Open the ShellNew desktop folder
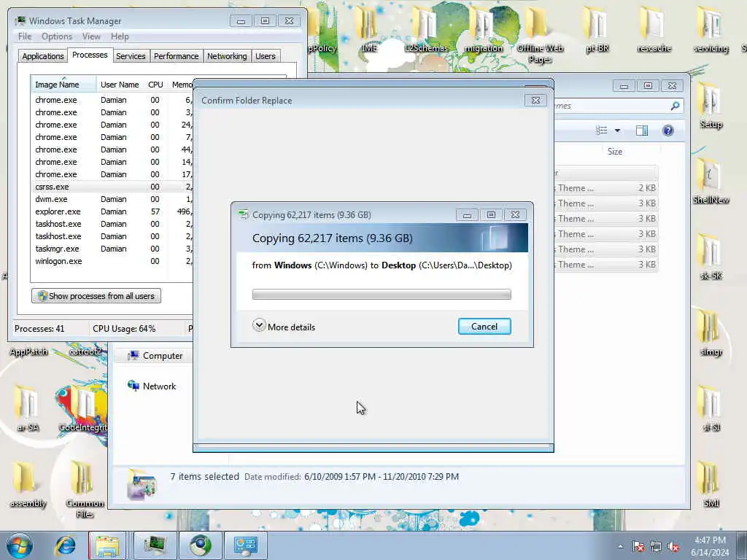 pos(711,181)
